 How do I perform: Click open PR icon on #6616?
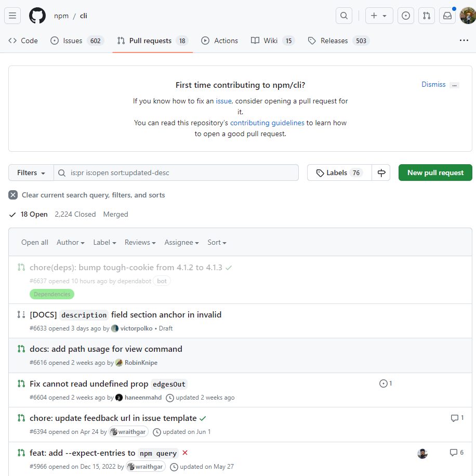(21, 349)
